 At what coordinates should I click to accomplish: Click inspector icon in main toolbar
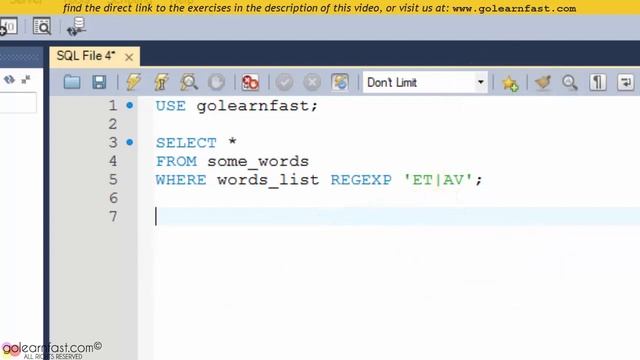pyautogui.click(x=42, y=27)
